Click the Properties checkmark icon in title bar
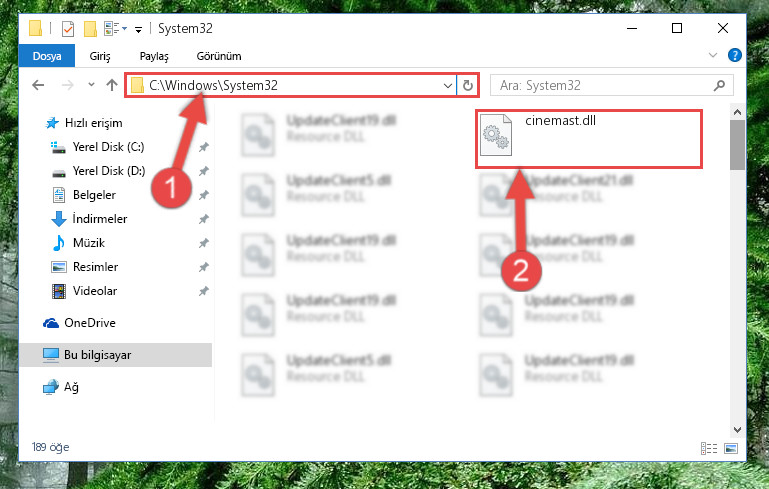 pos(68,29)
